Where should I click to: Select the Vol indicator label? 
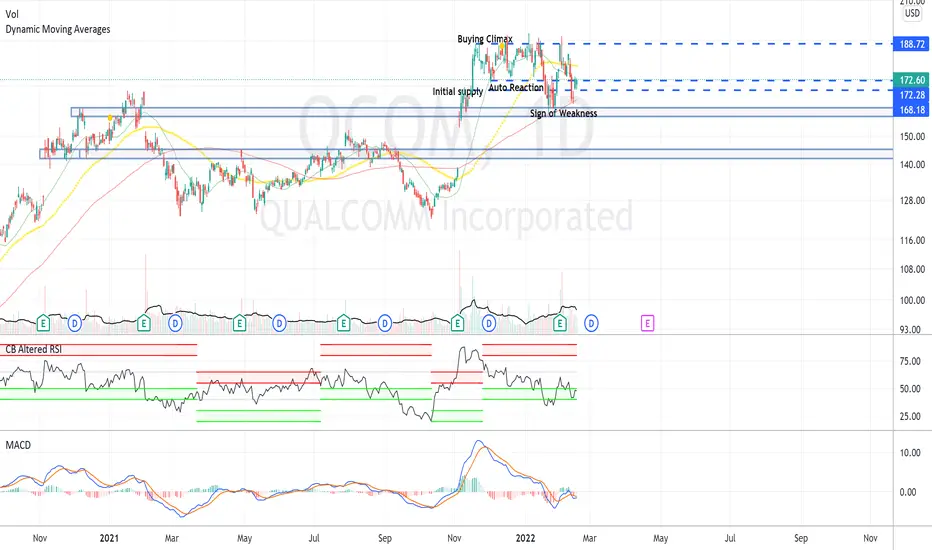tap(12, 14)
